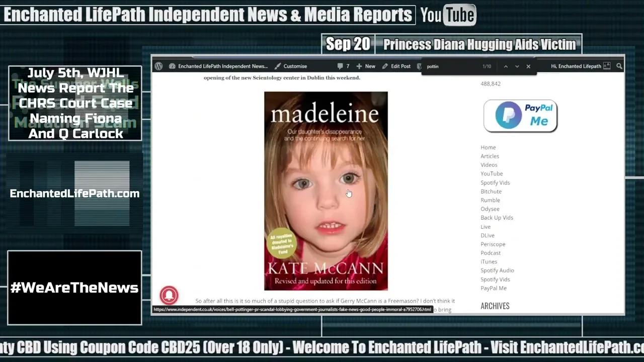Open the Rumble sidebar link

point(490,200)
